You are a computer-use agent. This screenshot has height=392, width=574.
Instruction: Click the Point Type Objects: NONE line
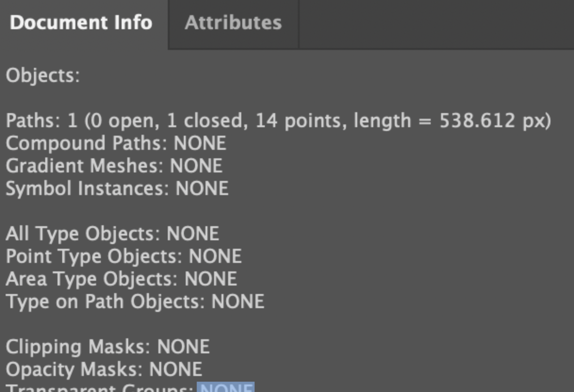[123, 256]
